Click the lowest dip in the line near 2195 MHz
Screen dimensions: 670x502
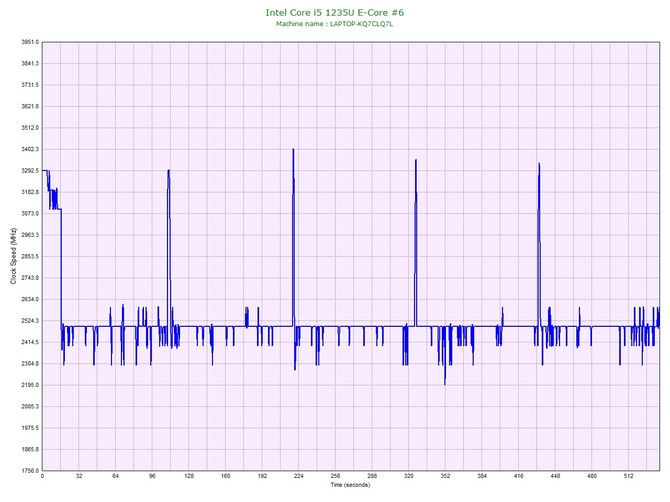click(x=445, y=384)
